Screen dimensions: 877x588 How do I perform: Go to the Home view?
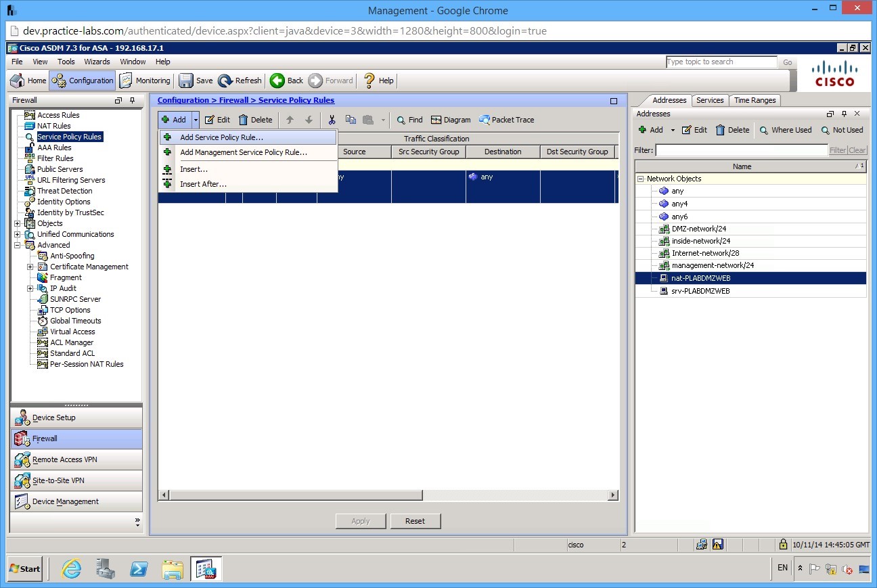[27, 81]
